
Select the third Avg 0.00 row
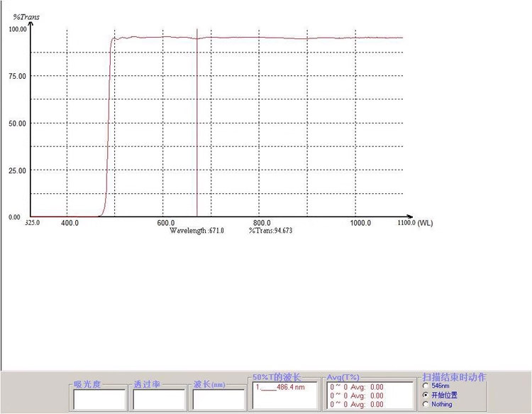tap(357, 404)
